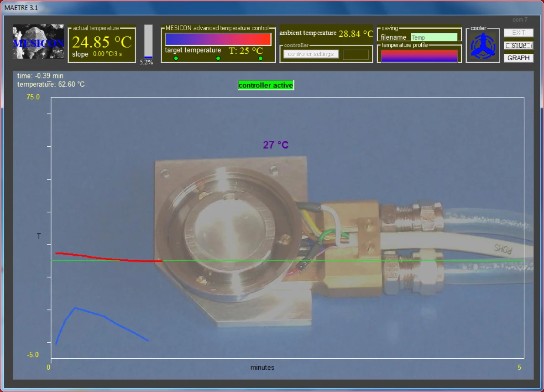
Task: Click the filename input field
Action: (434, 37)
